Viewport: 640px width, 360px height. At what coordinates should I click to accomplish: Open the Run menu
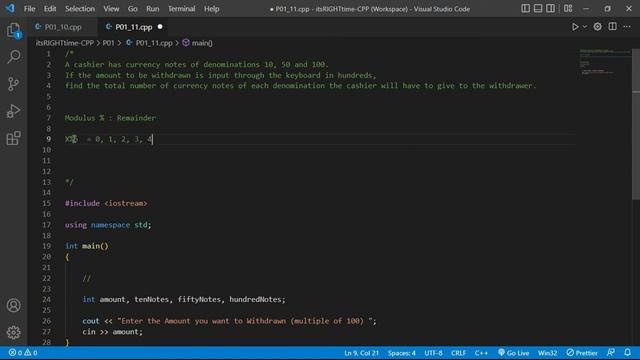pyautogui.click(x=153, y=9)
